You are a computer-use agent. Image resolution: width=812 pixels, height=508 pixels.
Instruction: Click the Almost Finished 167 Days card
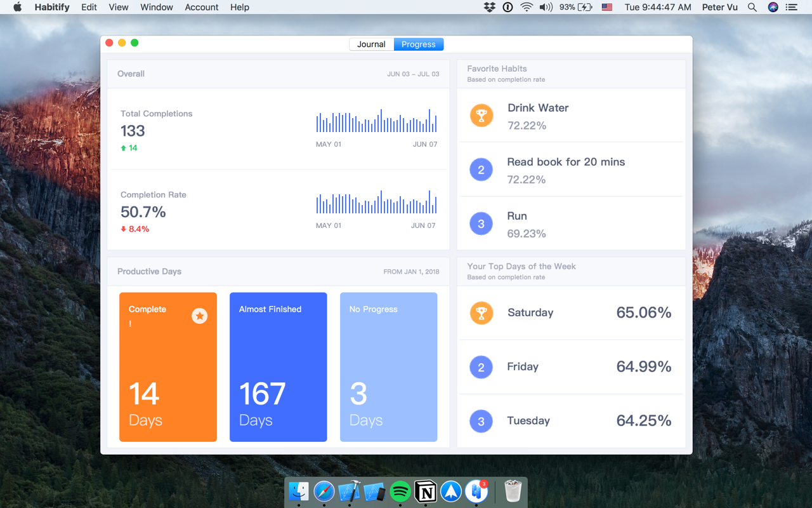[x=278, y=367]
